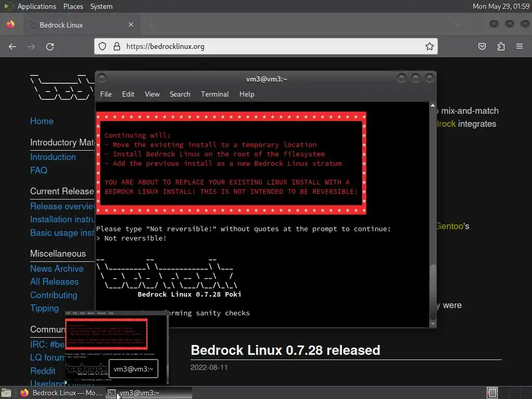Viewport: 532px width, 399px height.
Task: Open the Terminal menu in terminal window
Action: point(215,95)
